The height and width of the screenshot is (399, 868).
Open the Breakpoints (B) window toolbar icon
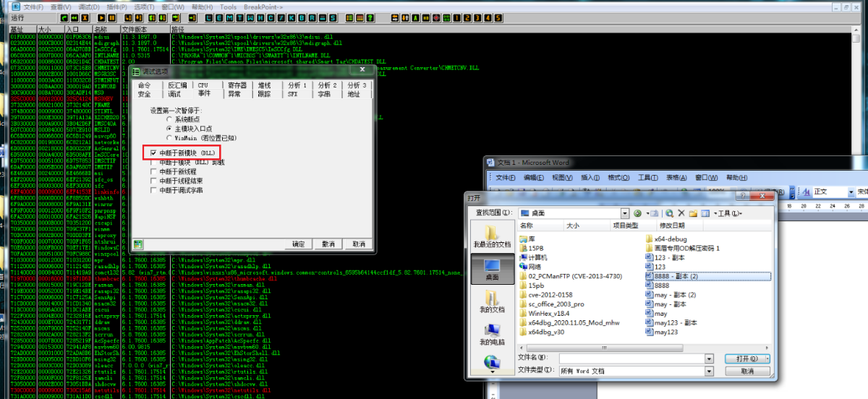pyautogui.click(x=302, y=17)
